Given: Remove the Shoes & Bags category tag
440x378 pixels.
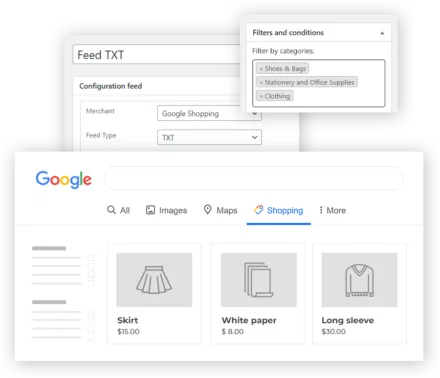Looking at the screenshot, I should click(x=261, y=69).
